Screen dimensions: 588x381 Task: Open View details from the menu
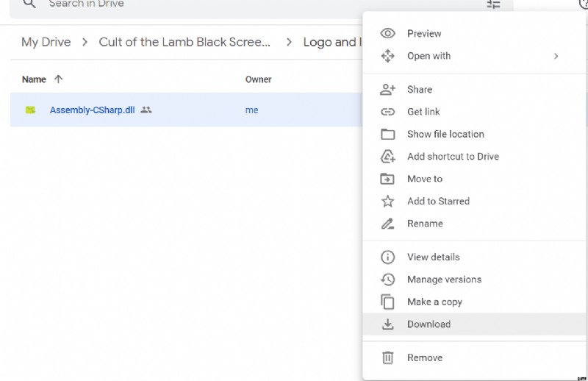click(x=433, y=257)
